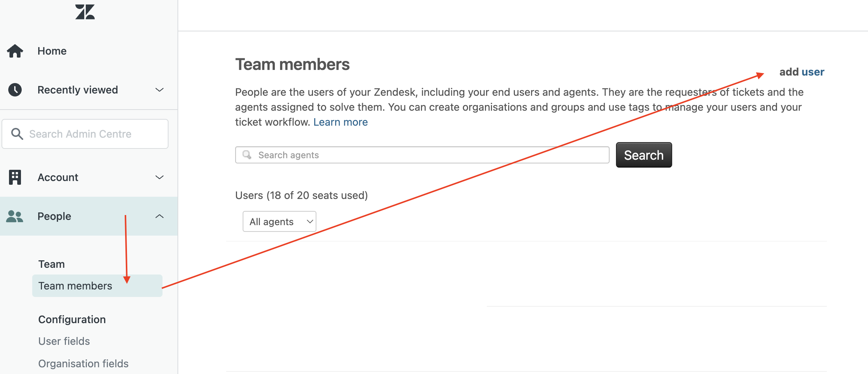Open the Home section from the sidebar
868x374 pixels.
52,51
